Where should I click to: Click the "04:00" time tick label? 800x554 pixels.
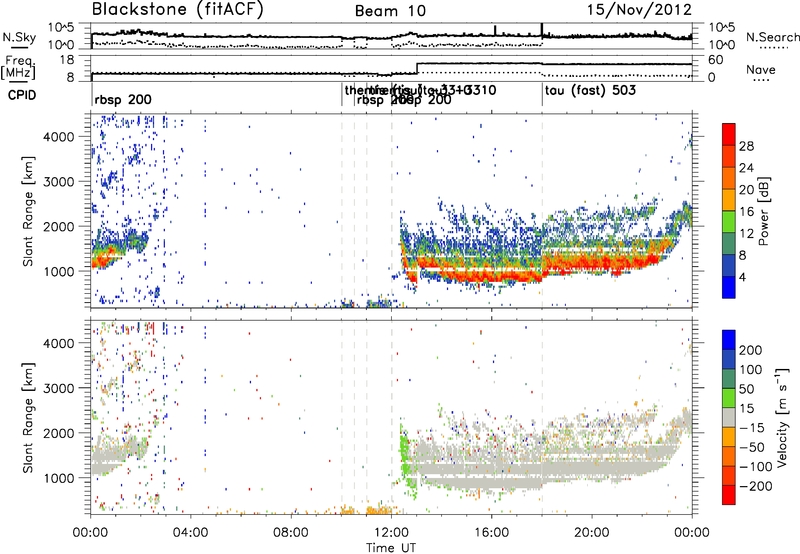pyautogui.click(x=191, y=533)
